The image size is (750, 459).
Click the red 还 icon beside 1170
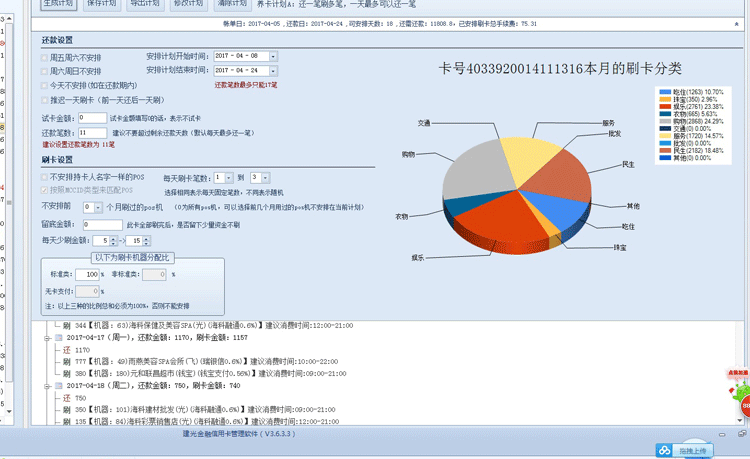(66, 350)
